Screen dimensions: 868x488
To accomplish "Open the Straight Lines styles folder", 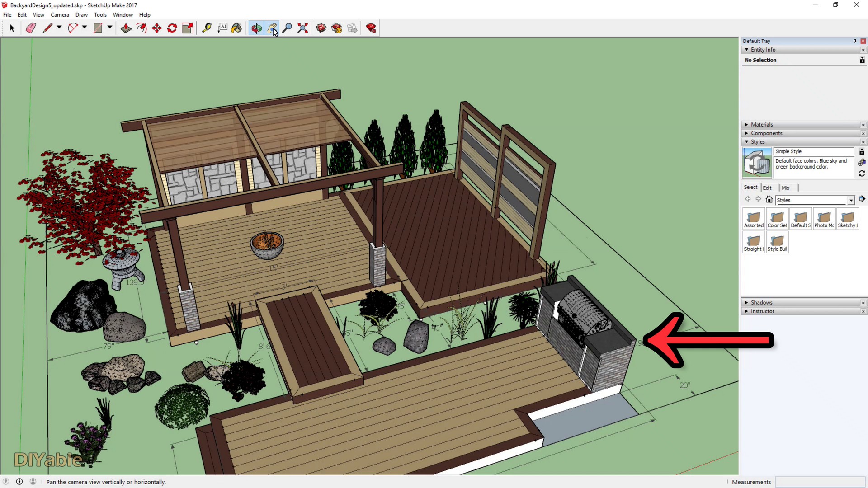I will pyautogui.click(x=754, y=242).
